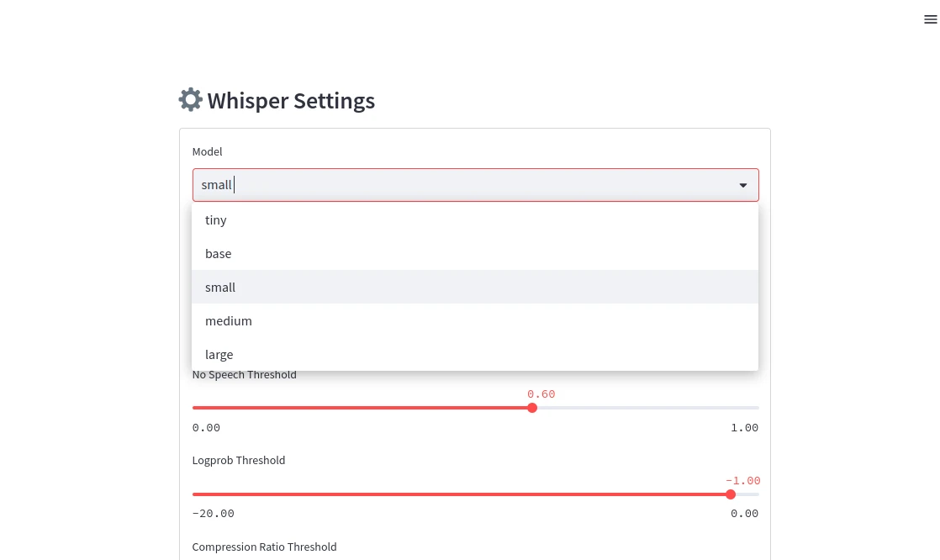940x560 pixels.
Task: Select the medium model option
Action: pyautogui.click(x=229, y=321)
